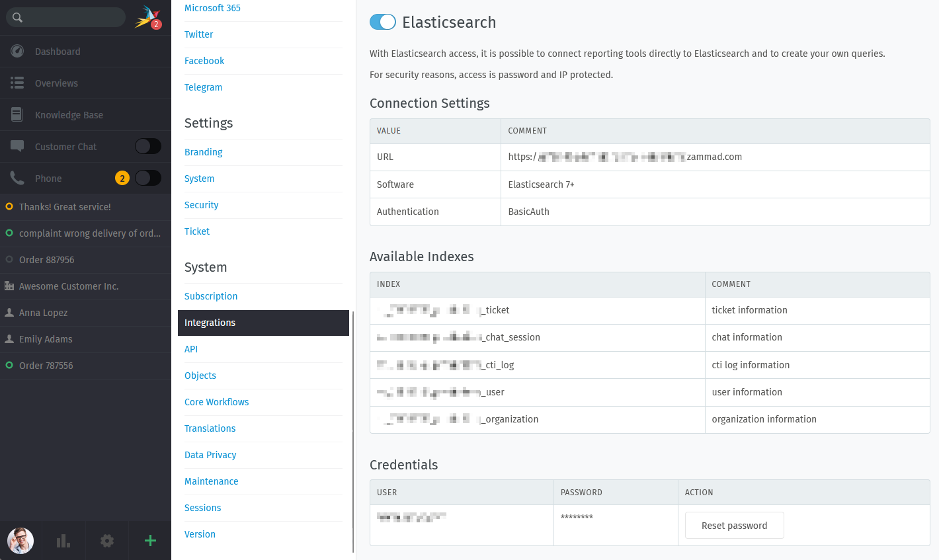
Task: Click user icon next to Anna Lopez
Action: coord(9,312)
